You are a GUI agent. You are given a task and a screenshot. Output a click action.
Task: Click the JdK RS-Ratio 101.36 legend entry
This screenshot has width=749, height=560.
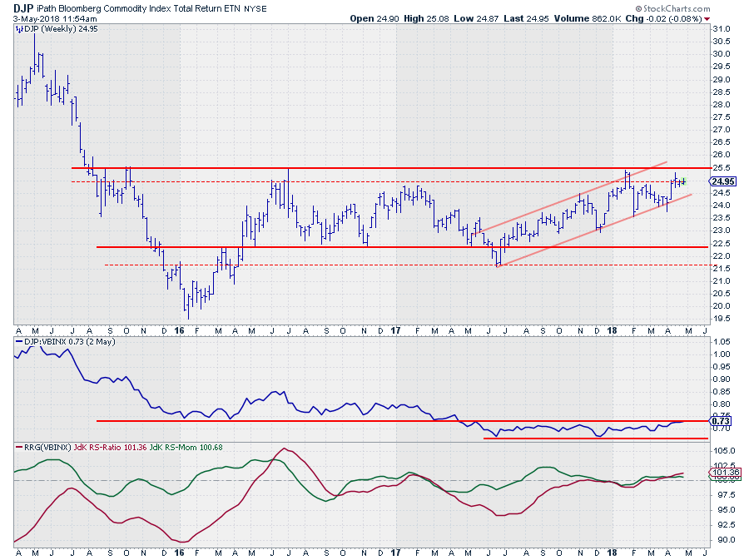[x=111, y=448]
